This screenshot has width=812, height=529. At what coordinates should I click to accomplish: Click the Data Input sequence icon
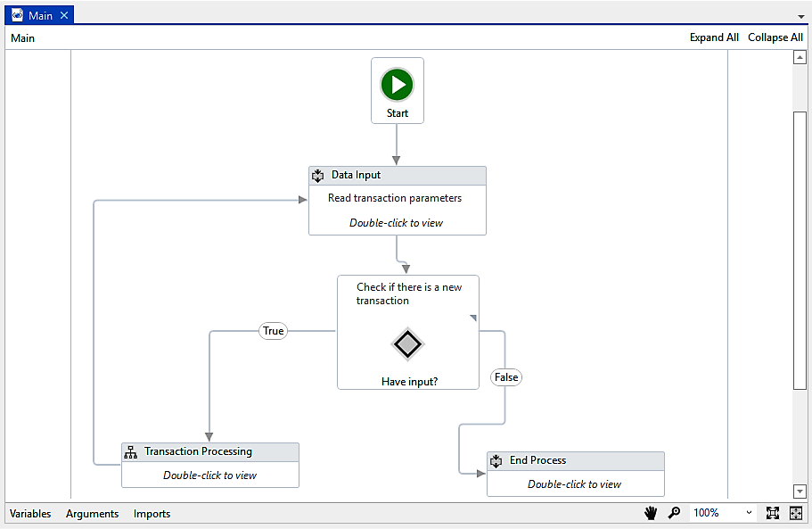[x=318, y=176]
